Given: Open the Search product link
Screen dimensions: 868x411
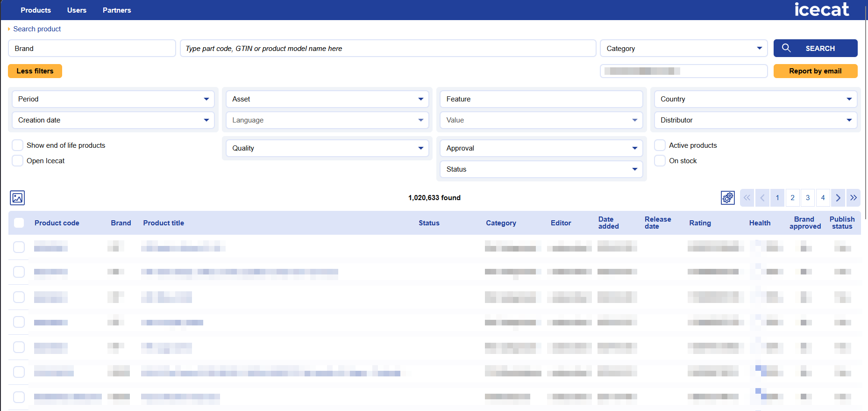Looking at the screenshot, I should click(37, 29).
